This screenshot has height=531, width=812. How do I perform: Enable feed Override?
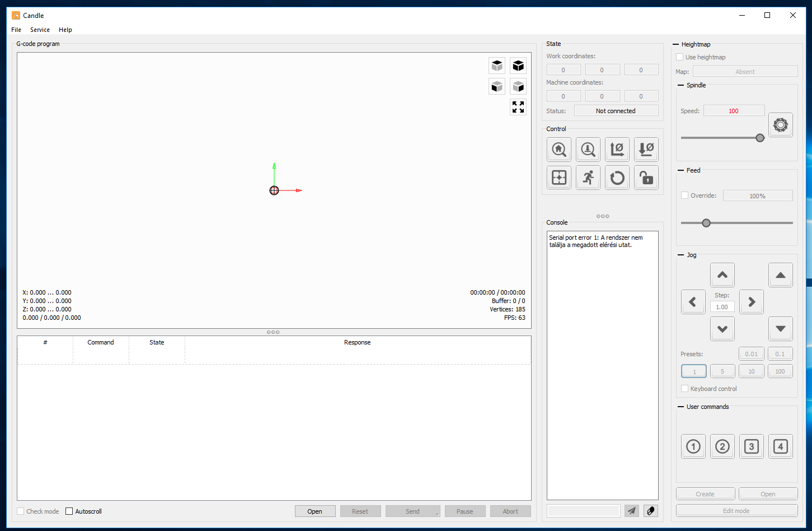click(x=684, y=195)
